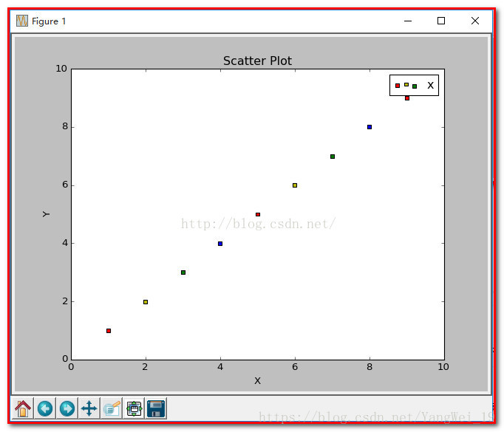Go back to previous view arrow
Screen dimensions: 504x432
[45, 408]
